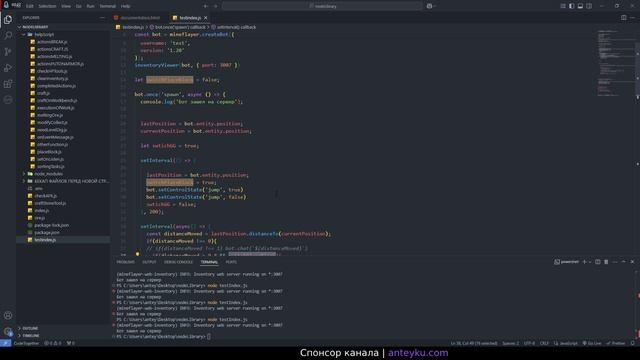
Task: Open the Search view in activity bar
Action: coord(8,36)
